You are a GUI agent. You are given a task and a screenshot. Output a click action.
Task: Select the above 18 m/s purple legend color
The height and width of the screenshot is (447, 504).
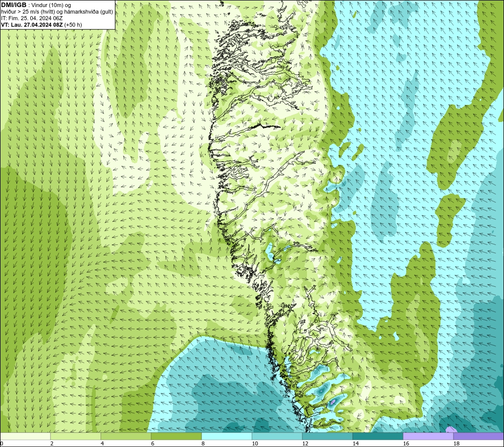(x=479, y=436)
